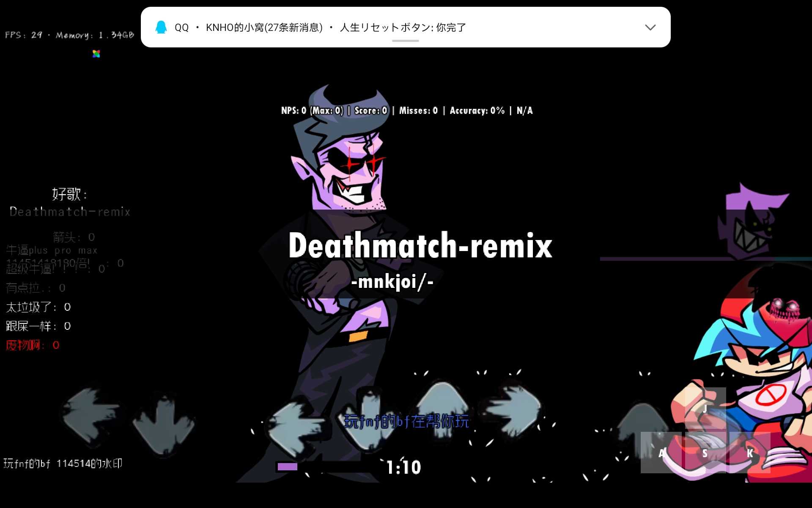Image resolution: width=812 pixels, height=508 pixels.
Task: Expand the QQ notification with chevron arrow
Action: 650,28
